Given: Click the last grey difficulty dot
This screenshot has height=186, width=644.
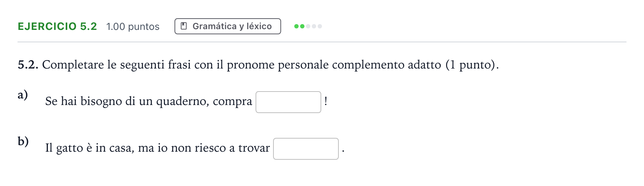Looking at the screenshot, I should 320,26.
